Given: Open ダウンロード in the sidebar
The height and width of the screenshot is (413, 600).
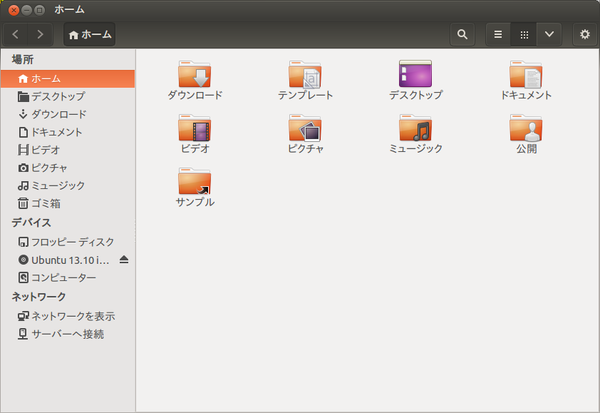Looking at the screenshot, I should click(x=68, y=114).
